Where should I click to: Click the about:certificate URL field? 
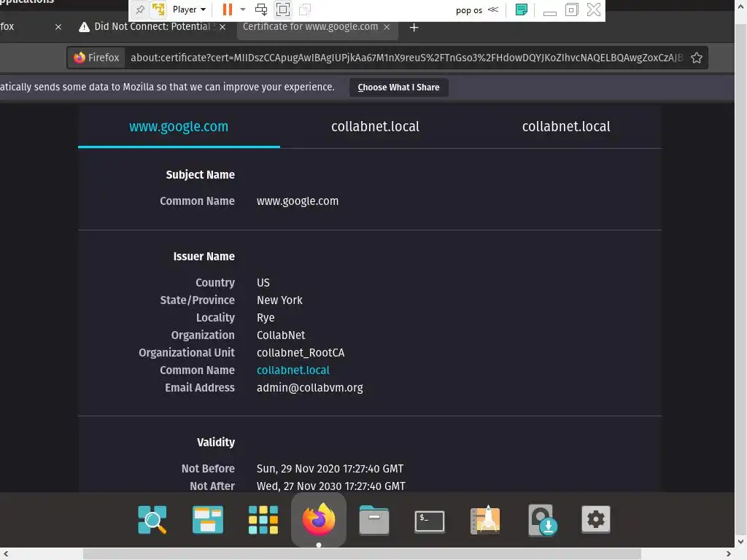click(406, 58)
